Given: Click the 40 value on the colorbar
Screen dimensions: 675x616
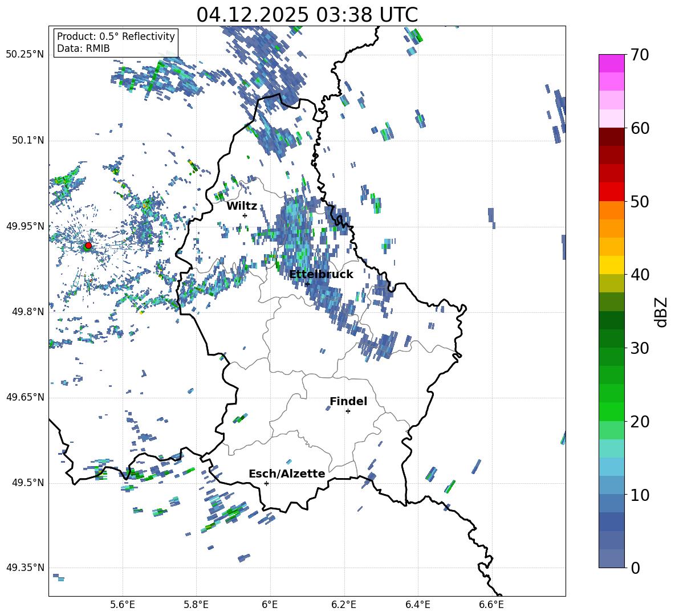Looking at the screenshot, I should [639, 275].
